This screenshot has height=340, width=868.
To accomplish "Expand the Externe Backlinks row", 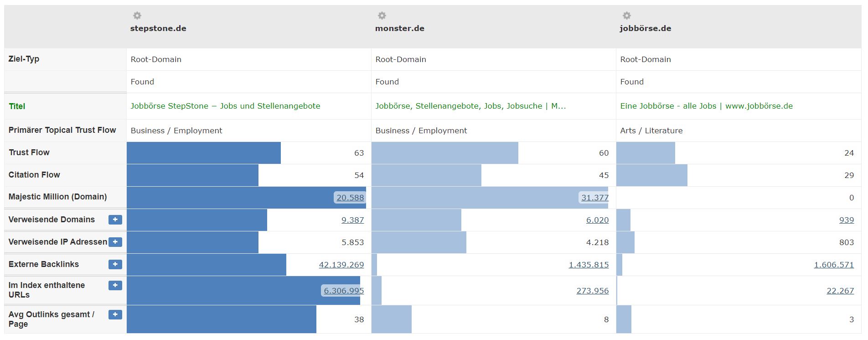I will coord(115,264).
